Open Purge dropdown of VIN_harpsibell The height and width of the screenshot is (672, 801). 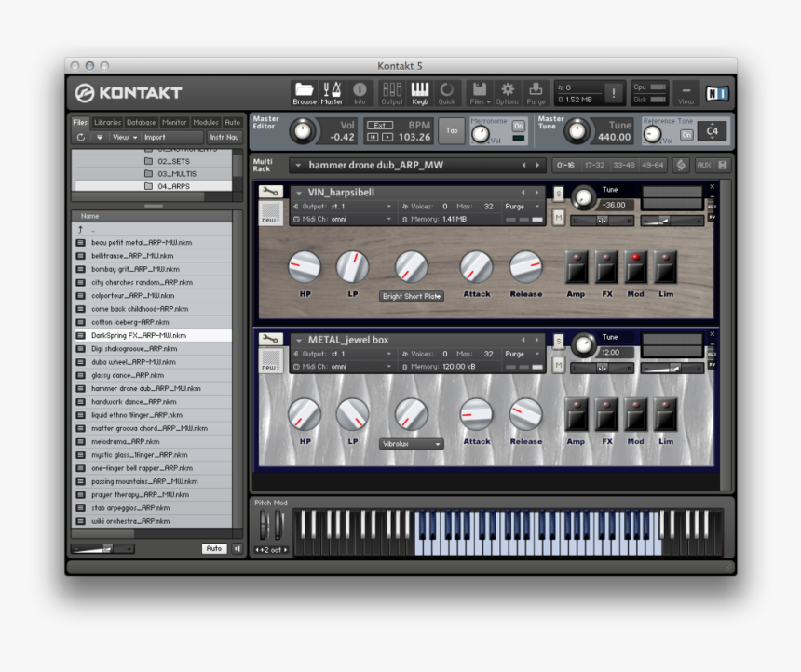(x=523, y=207)
